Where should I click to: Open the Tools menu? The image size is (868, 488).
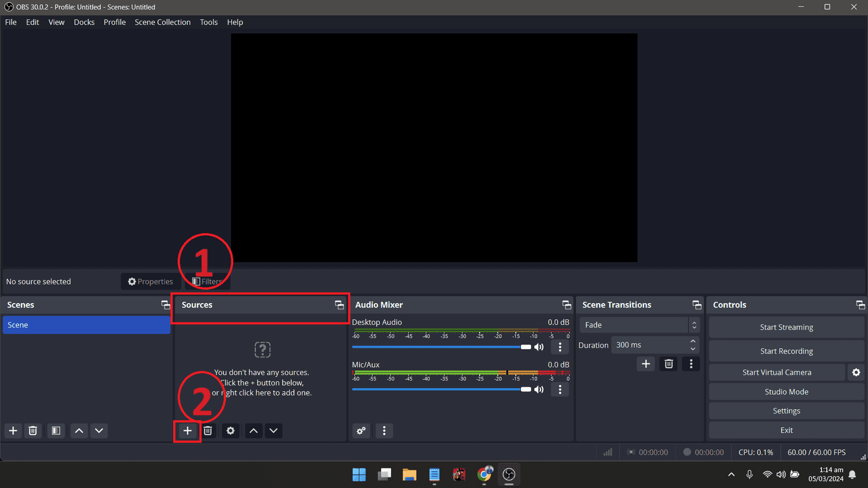click(208, 22)
